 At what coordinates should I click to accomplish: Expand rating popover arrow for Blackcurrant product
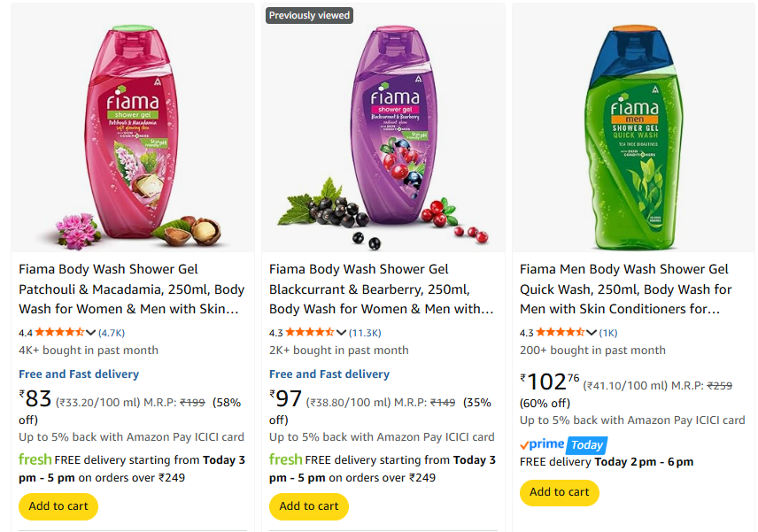(x=342, y=333)
